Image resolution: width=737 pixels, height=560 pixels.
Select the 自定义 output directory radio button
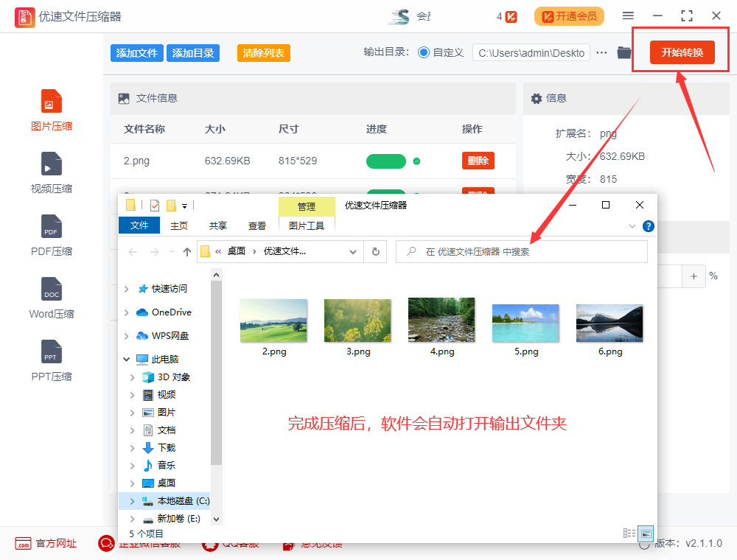pyautogui.click(x=424, y=53)
